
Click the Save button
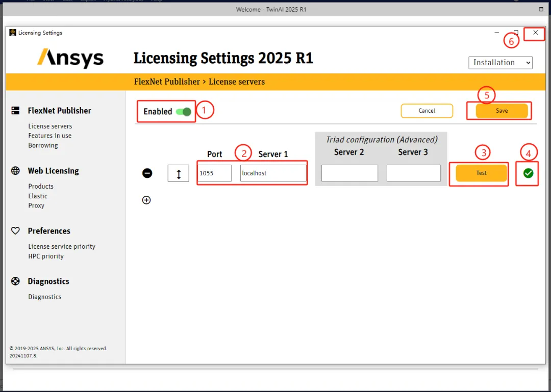pos(502,111)
